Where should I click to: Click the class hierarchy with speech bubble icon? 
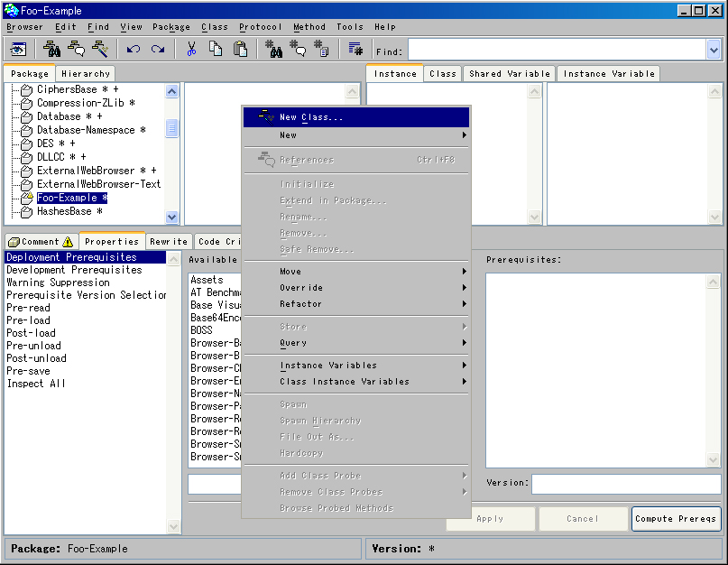point(76,49)
